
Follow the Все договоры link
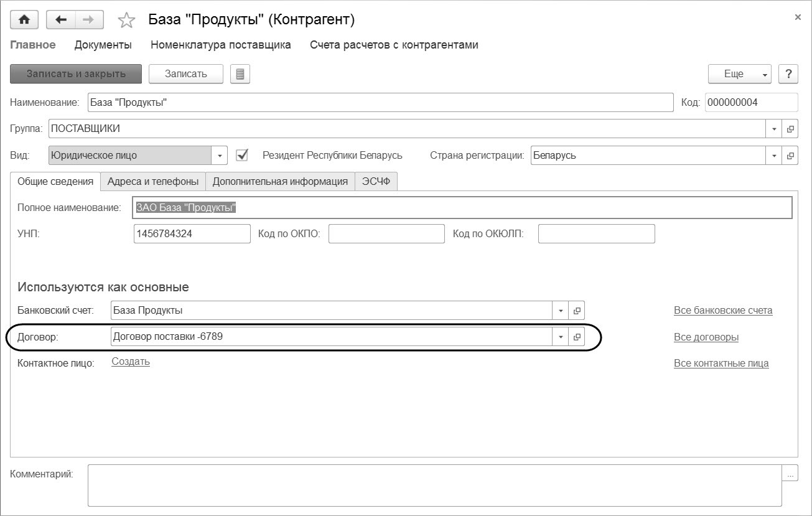(x=706, y=337)
